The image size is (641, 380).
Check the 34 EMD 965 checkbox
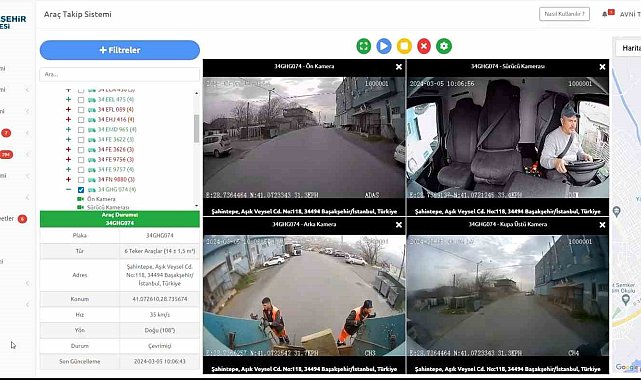pos(81,130)
